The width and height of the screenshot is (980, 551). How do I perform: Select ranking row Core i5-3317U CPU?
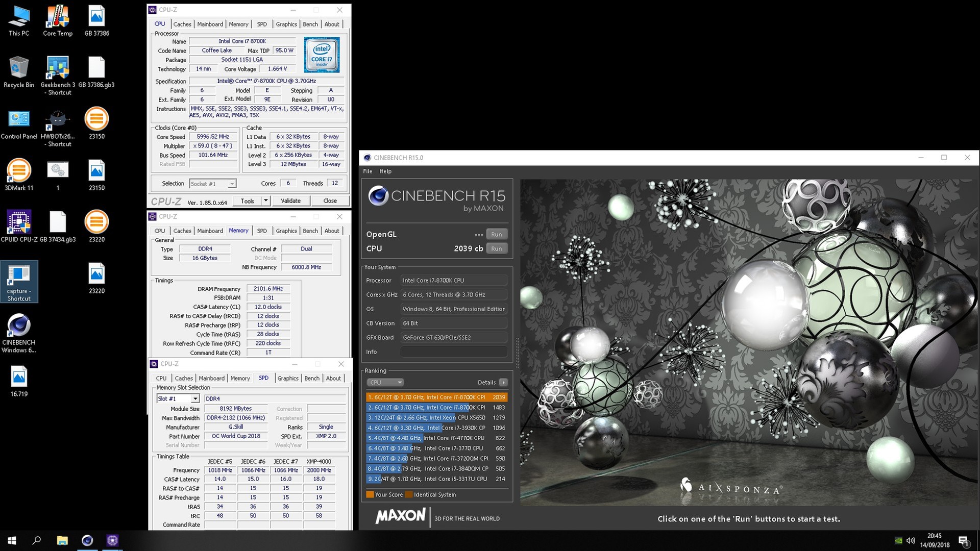436,479
